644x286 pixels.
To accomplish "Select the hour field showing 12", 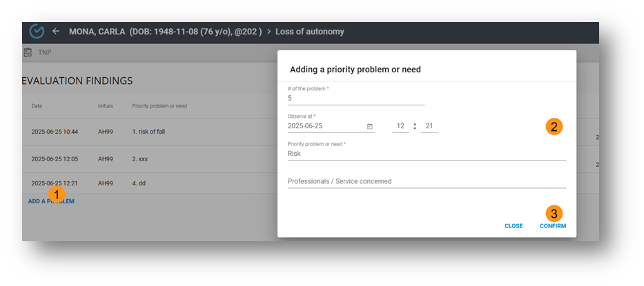I will (400, 127).
